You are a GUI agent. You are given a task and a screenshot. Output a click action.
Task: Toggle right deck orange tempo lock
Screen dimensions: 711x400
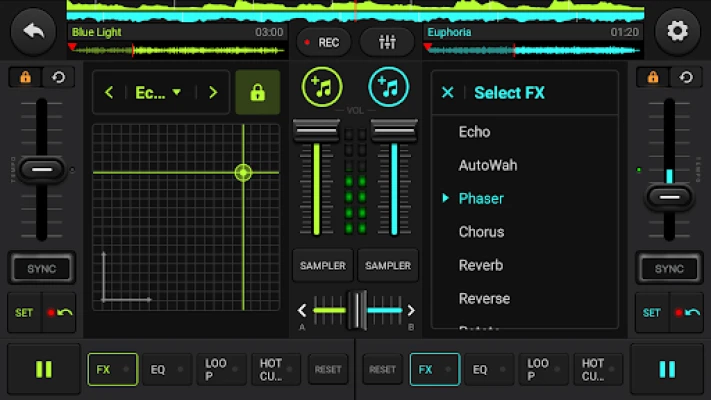click(653, 77)
